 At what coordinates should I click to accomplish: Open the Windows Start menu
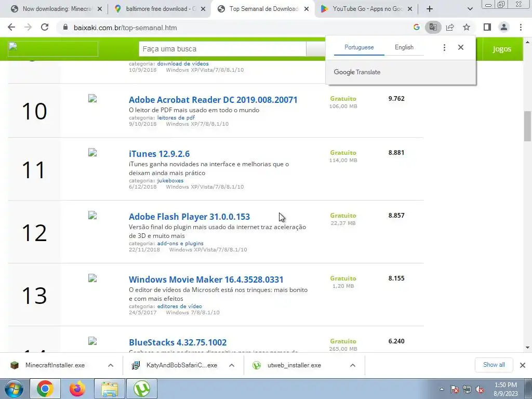14,389
